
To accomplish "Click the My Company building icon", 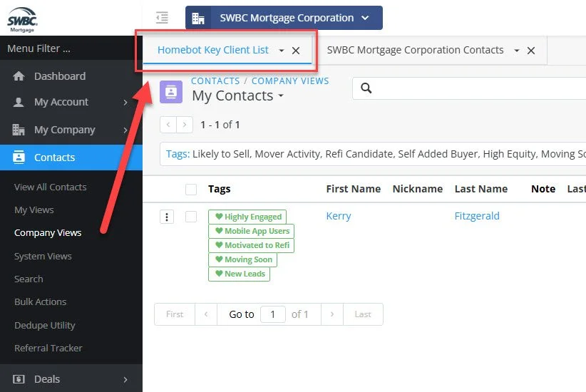I will (x=19, y=130).
